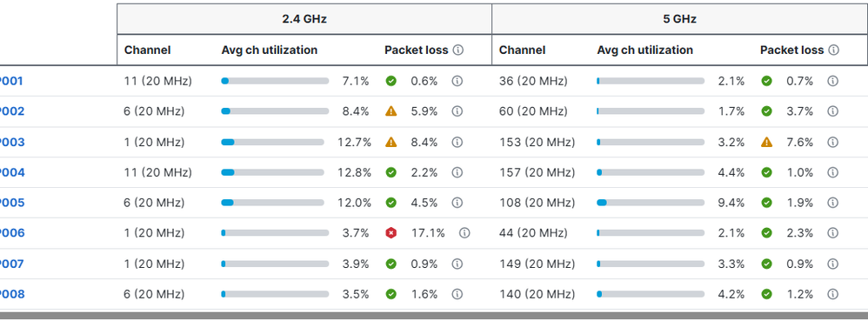Click warning triangle next to 8.4% packet loss

391,143
